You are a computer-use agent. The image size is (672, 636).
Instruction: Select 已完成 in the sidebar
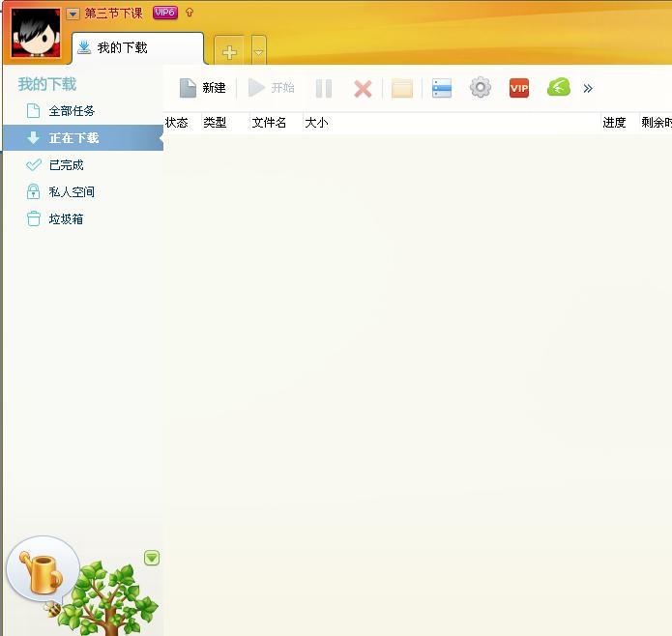click(x=83, y=165)
